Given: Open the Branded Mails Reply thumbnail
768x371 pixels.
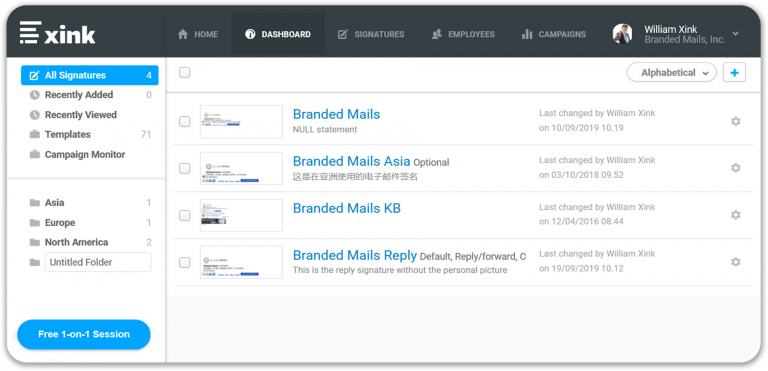Looking at the screenshot, I should click(241, 262).
